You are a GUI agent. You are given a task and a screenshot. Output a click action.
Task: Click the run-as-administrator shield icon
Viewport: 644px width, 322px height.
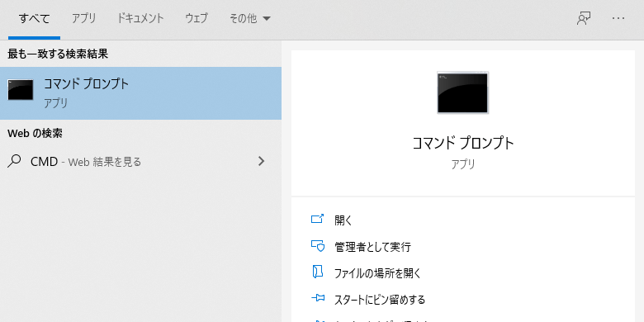click(x=318, y=245)
